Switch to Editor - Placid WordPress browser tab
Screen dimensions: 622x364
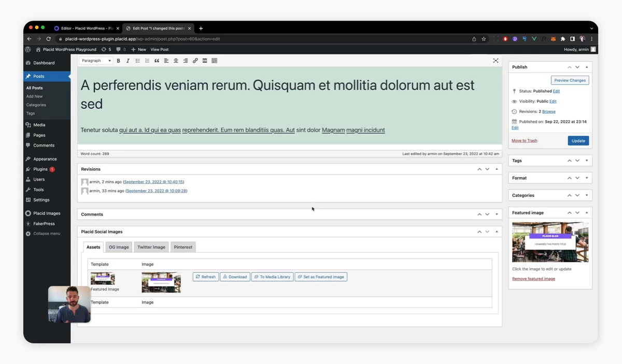coord(86,28)
